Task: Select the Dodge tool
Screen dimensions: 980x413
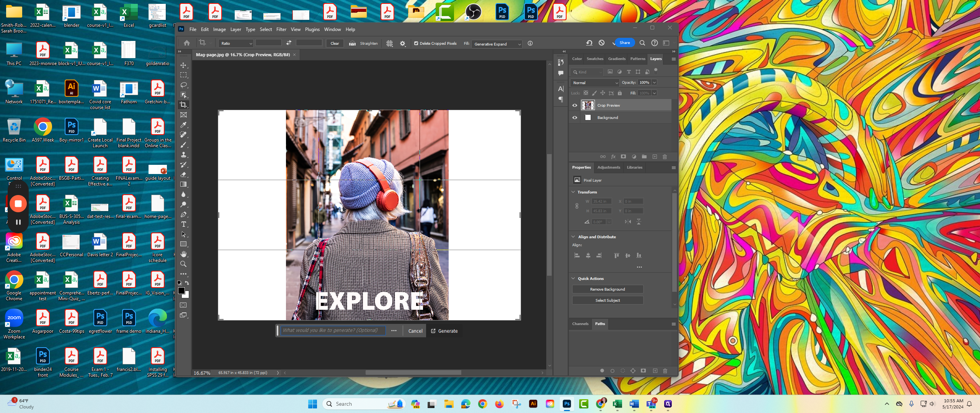Action: click(183, 204)
